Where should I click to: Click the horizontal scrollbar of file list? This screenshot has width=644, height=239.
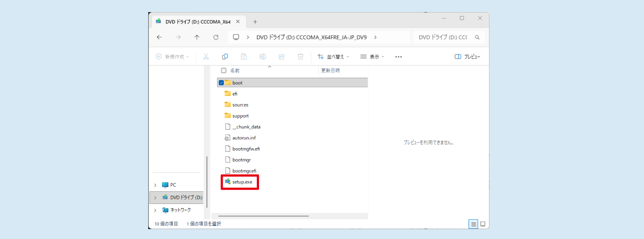pos(264,216)
